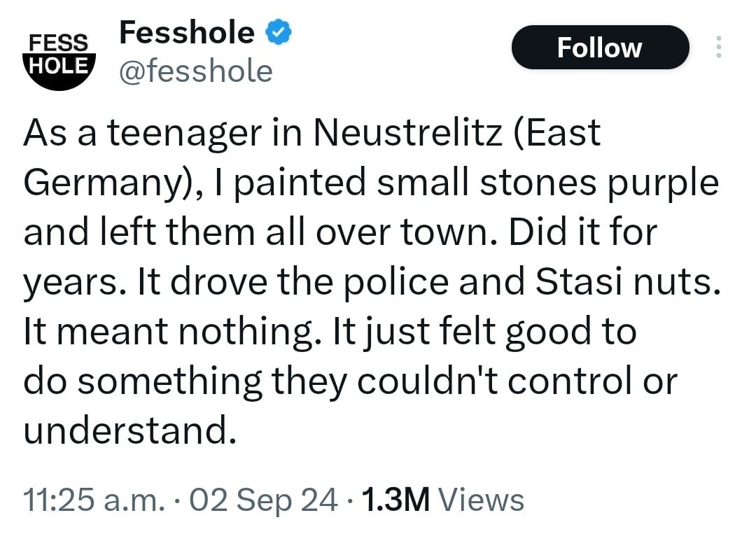Viewport: 756px width, 534px height.
Task: Click the HOLE text in the avatar's black half
Action: [x=58, y=64]
